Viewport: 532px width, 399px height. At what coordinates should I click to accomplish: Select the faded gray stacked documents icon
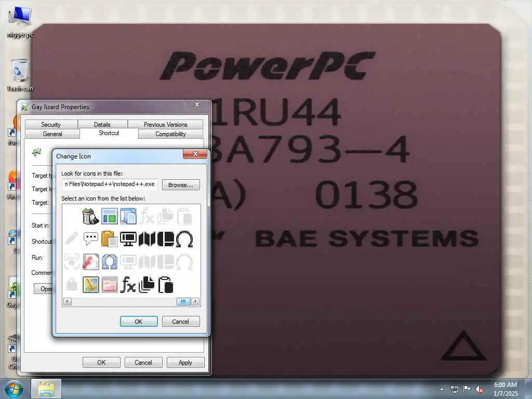[x=165, y=216]
